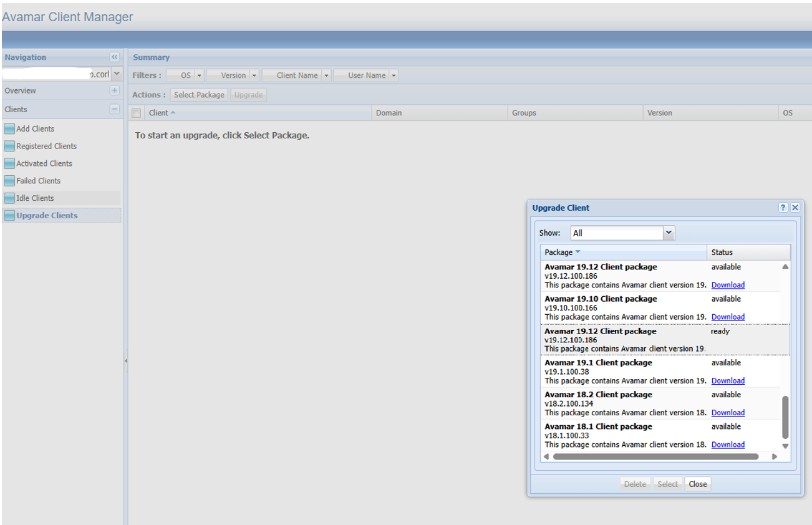Viewport: 812px width, 525px height.
Task: Click the Add Clients icon in navigation
Action: [x=9, y=129]
